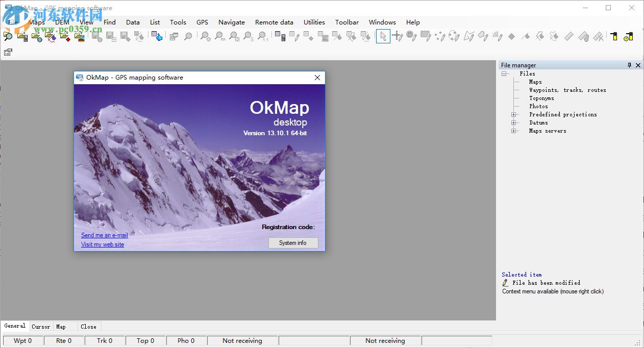644x348 pixels.
Task: Open the properties icon on the second toolbar row
Action: coord(8,52)
